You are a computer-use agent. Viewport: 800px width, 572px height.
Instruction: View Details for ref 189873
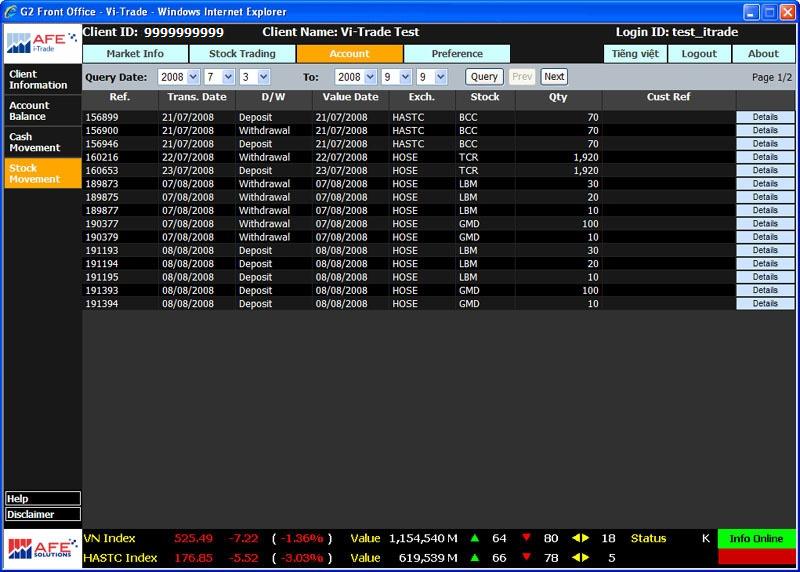[x=765, y=184]
